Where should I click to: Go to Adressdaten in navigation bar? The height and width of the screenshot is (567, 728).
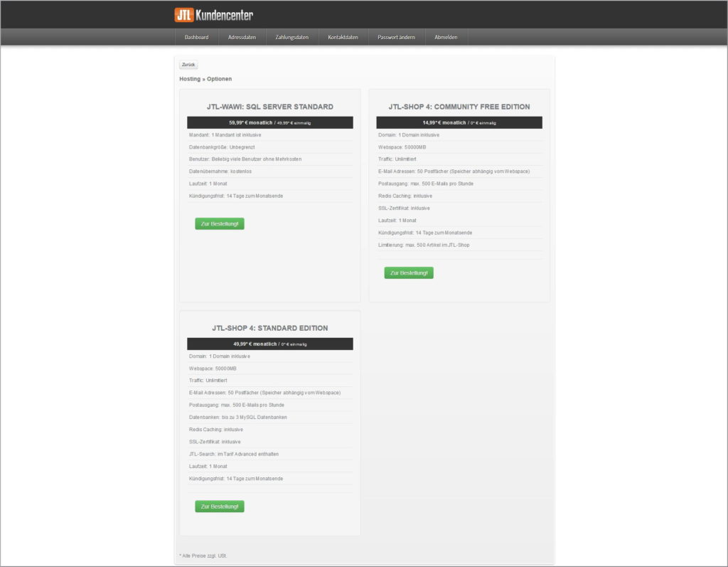[x=242, y=37]
